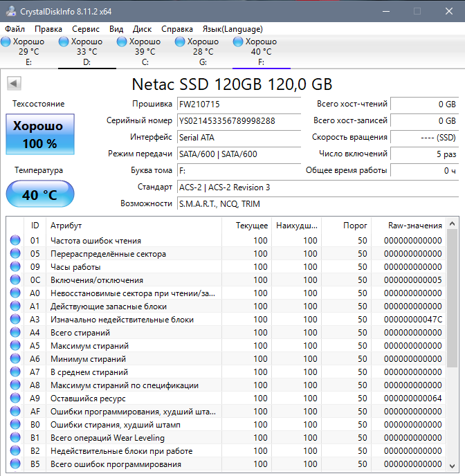Click the status orb for drive E:
Viewport: 465px width, 476px height.
[x=6, y=42]
